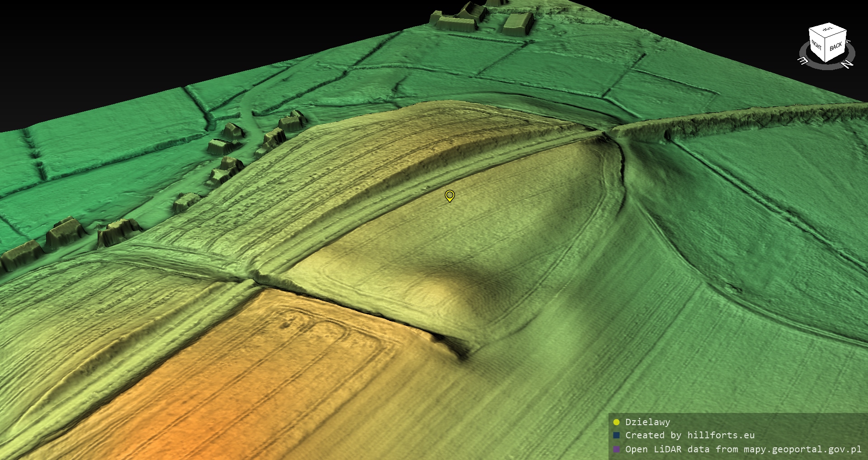Open the Dzielawy legend label
868x460 pixels.
tap(647, 422)
